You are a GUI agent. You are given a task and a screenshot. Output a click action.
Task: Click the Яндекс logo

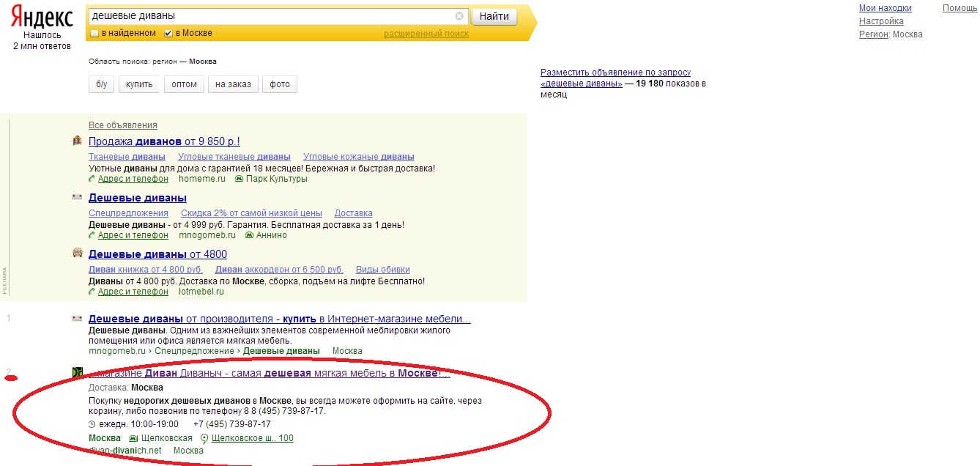pyautogui.click(x=41, y=18)
